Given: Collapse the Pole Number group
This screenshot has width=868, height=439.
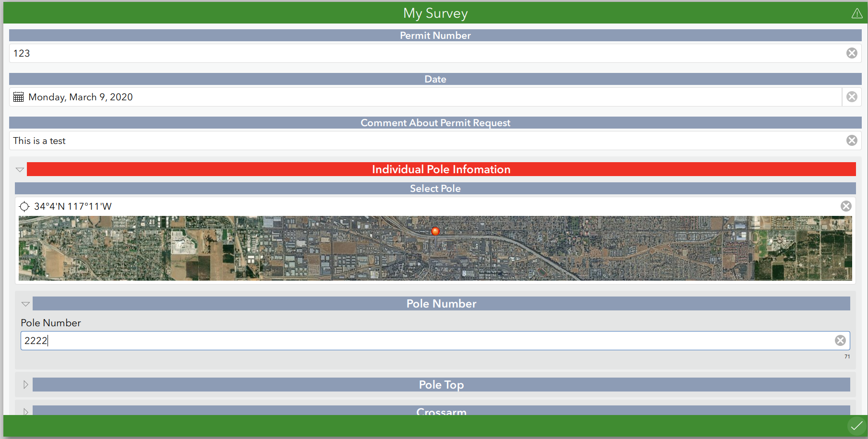Looking at the screenshot, I should click(25, 304).
